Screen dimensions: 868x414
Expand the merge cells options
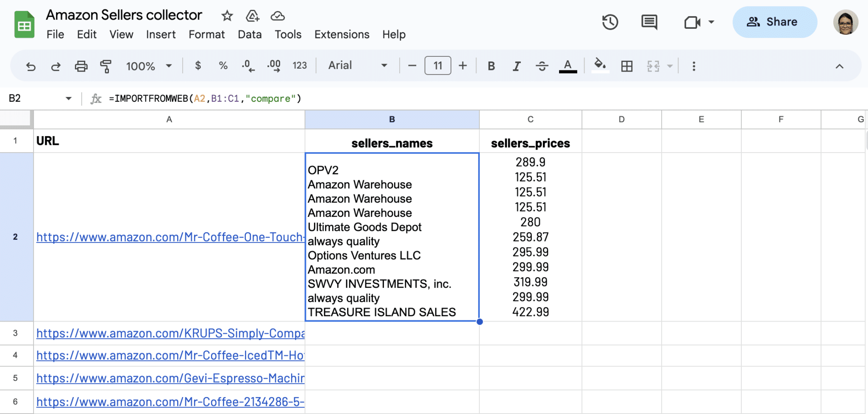669,66
